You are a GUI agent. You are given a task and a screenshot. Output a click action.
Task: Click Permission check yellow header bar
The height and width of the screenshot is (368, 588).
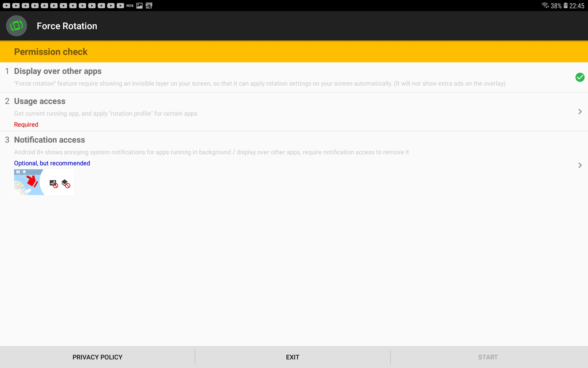tap(294, 51)
